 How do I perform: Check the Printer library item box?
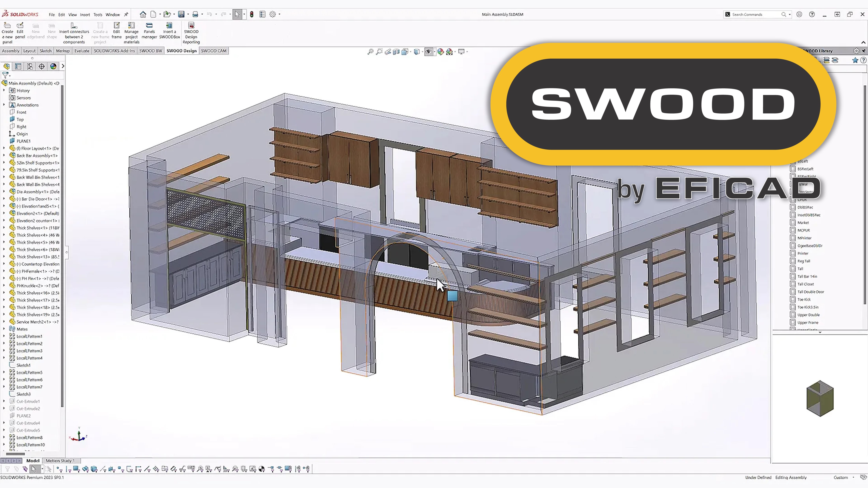coord(793,253)
